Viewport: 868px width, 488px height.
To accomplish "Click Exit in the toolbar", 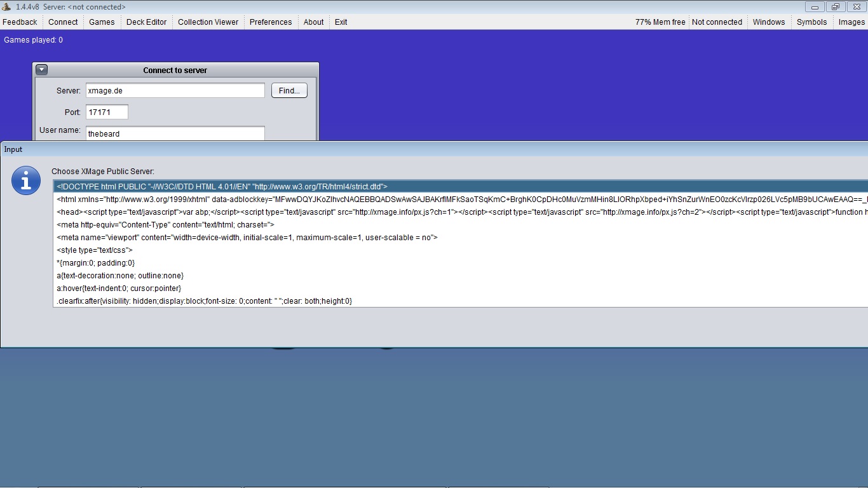I will tap(341, 22).
